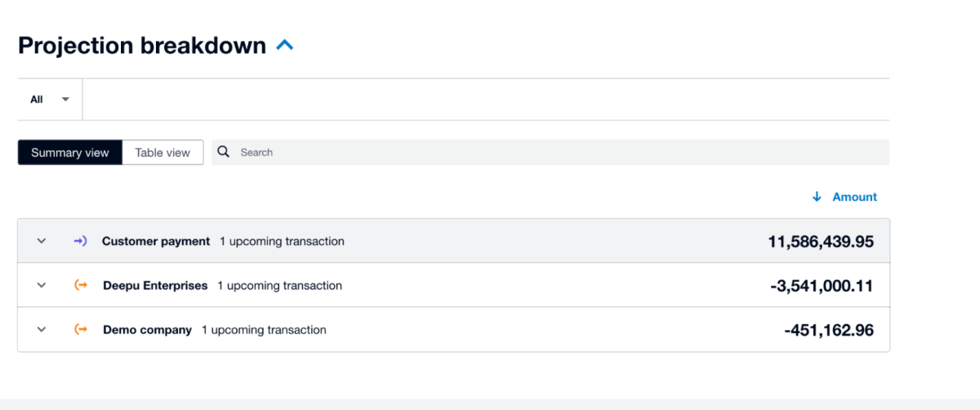Image resolution: width=980 pixels, height=410 pixels.
Task: Click the -451,162.96 amount value
Action: [828, 330]
